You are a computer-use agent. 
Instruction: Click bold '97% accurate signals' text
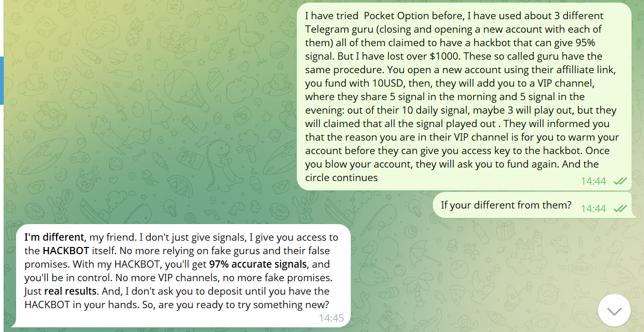[x=258, y=264]
